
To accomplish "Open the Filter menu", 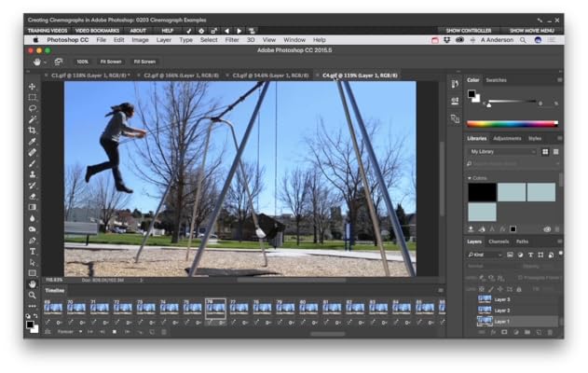I will coord(232,40).
